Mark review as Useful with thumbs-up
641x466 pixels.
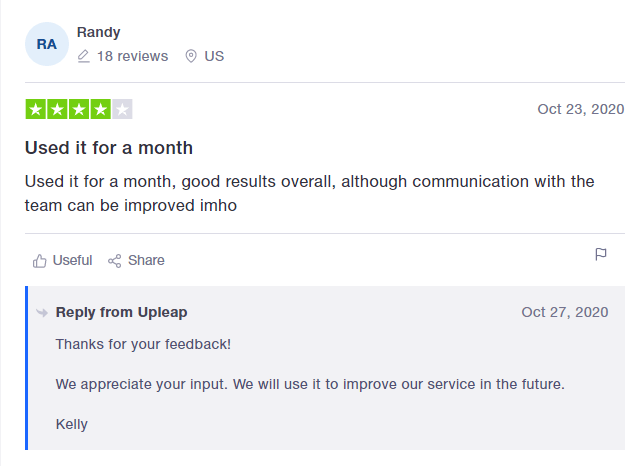coord(40,261)
